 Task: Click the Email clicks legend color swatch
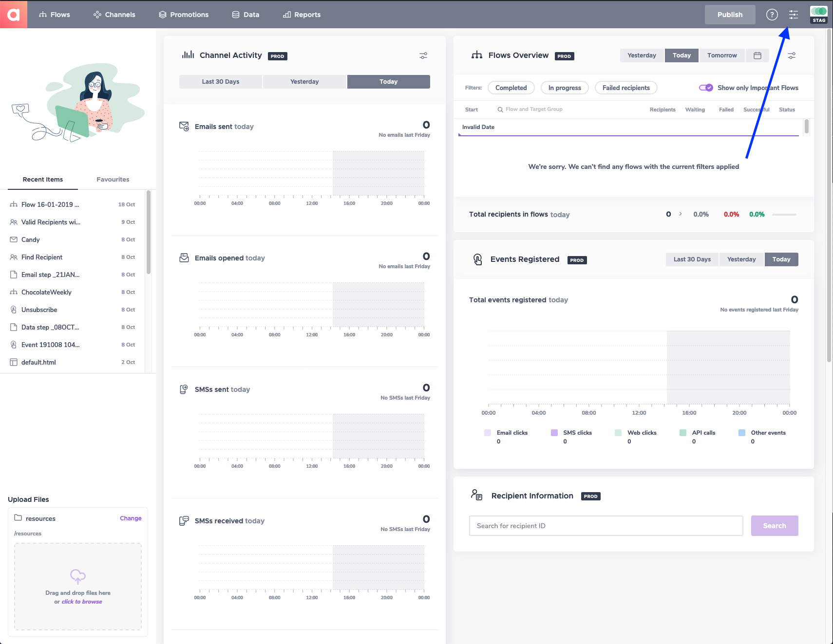(x=488, y=433)
